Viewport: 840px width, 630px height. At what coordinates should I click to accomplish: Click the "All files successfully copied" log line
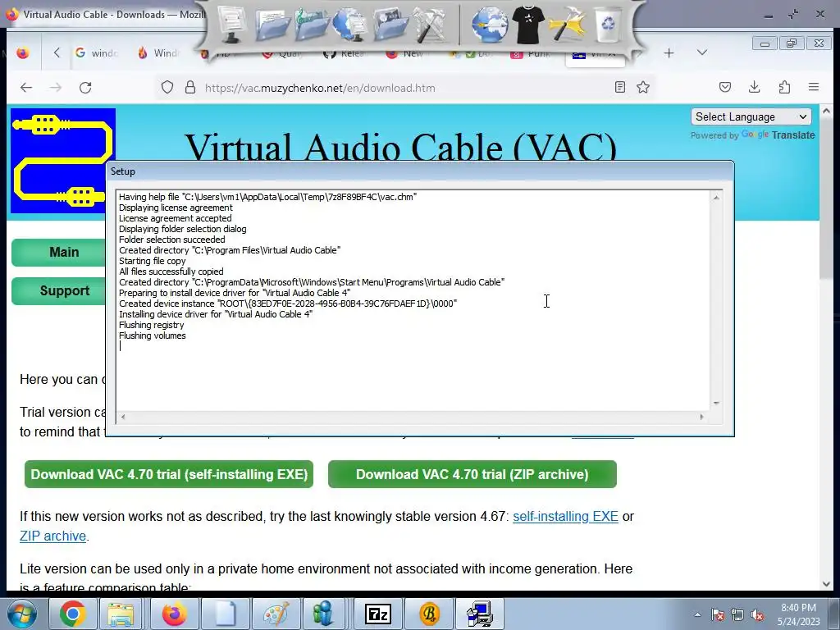(171, 272)
